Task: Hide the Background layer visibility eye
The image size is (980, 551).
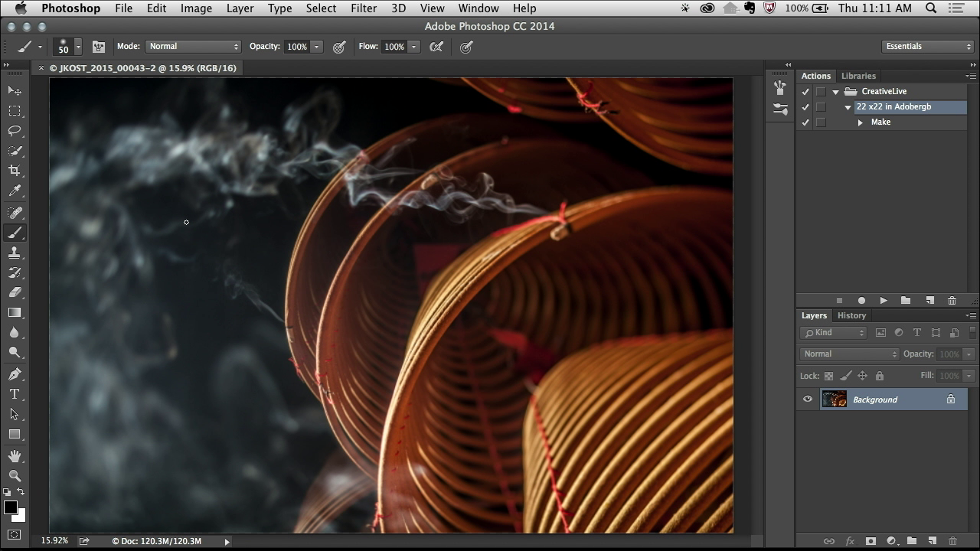Action: [x=808, y=399]
